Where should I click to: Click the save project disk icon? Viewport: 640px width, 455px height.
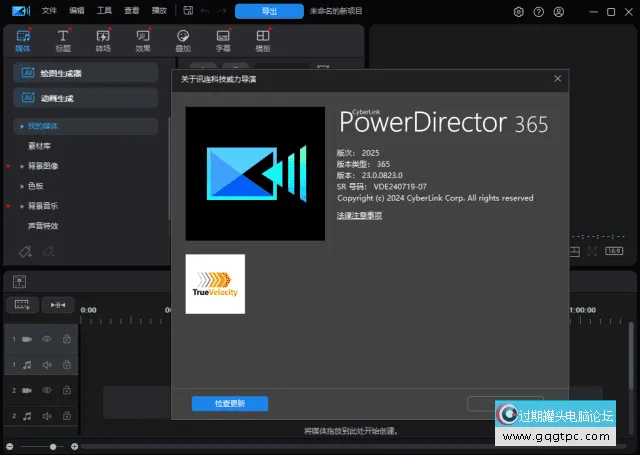pyautogui.click(x=188, y=12)
